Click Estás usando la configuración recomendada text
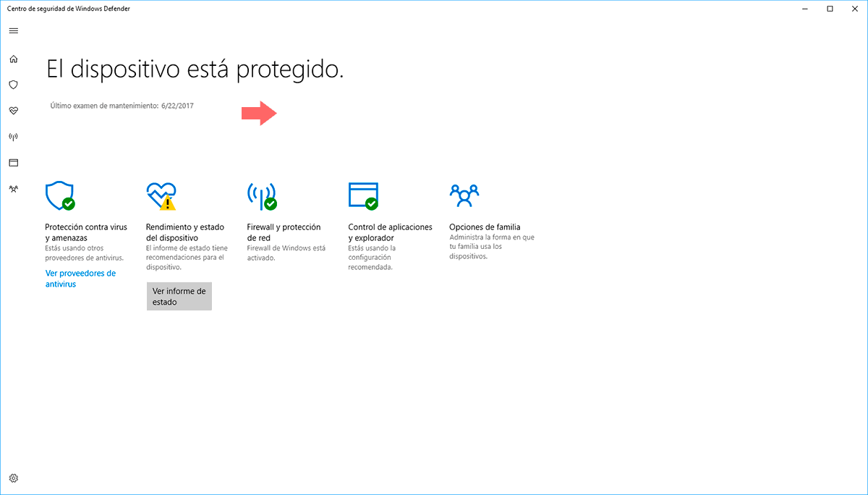 click(372, 257)
